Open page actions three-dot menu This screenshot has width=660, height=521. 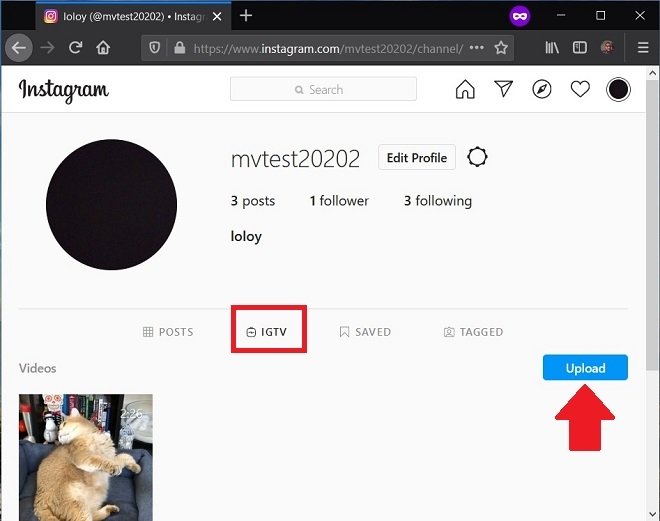[x=476, y=48]
